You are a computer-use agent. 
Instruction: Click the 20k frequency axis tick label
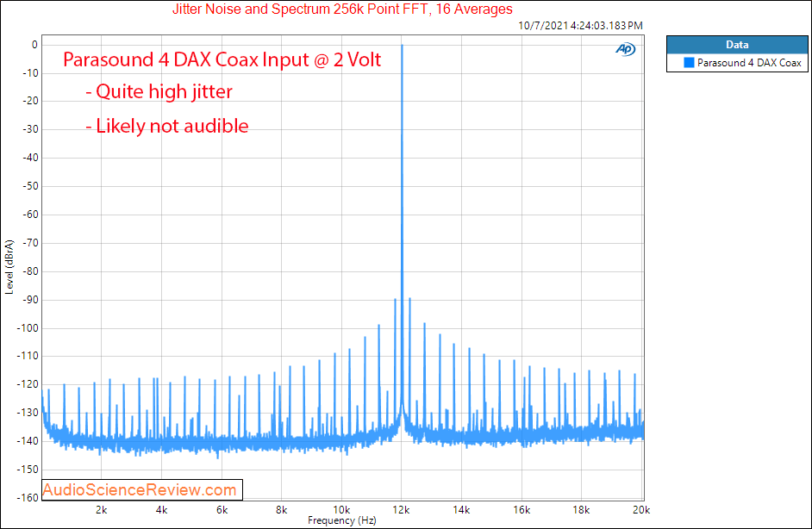[641, 510]
